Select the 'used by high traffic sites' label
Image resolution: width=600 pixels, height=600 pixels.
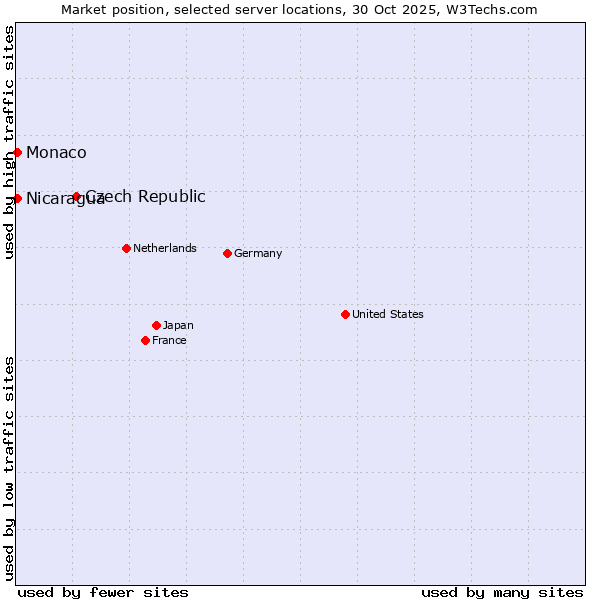click(x=9, y=142)
